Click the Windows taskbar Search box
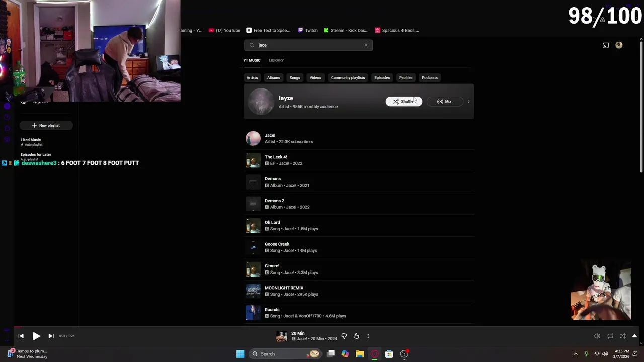 (x=285, y=354)
